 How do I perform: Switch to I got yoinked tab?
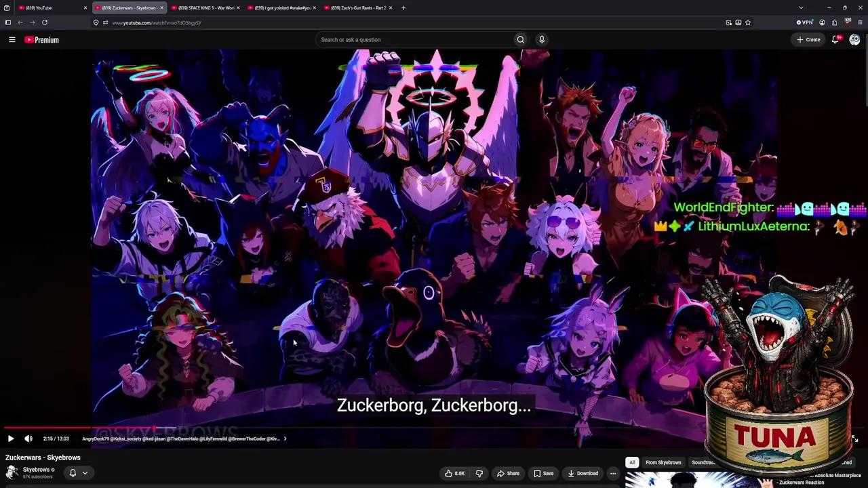tap(280, 7)
